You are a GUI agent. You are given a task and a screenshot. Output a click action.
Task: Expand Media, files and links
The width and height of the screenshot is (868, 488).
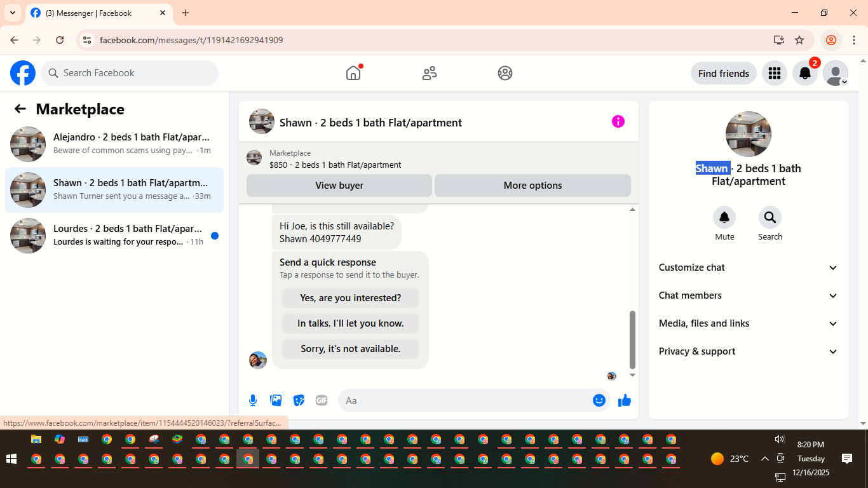click(749, 323)
